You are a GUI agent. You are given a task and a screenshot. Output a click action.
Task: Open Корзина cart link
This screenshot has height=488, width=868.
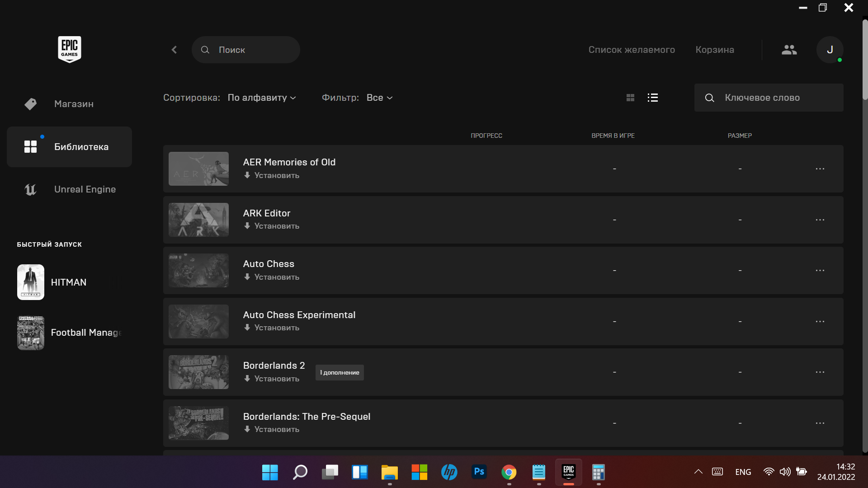point(714,50)
